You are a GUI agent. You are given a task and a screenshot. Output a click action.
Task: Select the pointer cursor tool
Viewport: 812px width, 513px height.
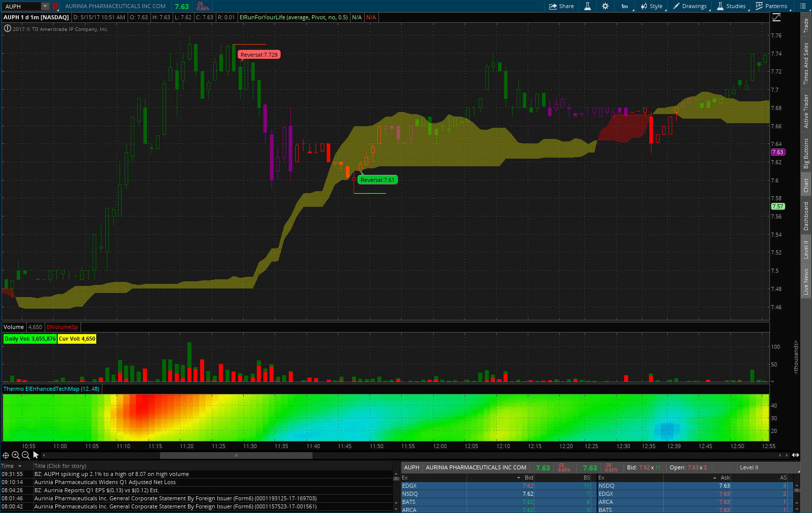36,455
